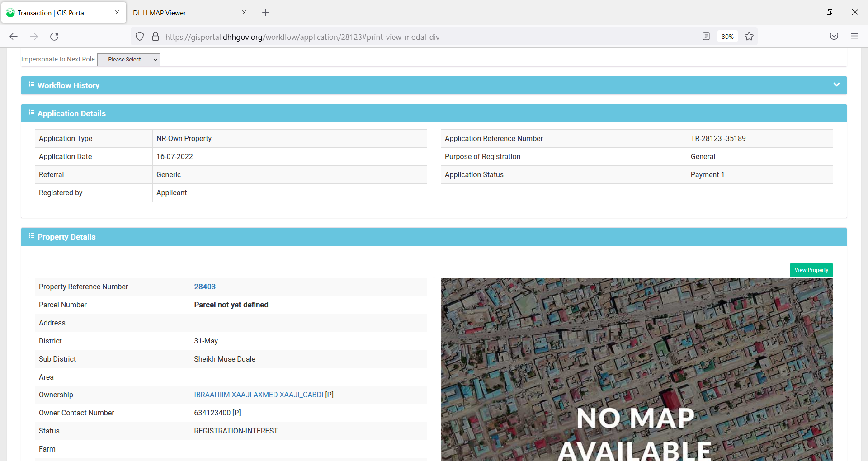Close the DHH MAP Viewer tab

[x=244, y=13]
